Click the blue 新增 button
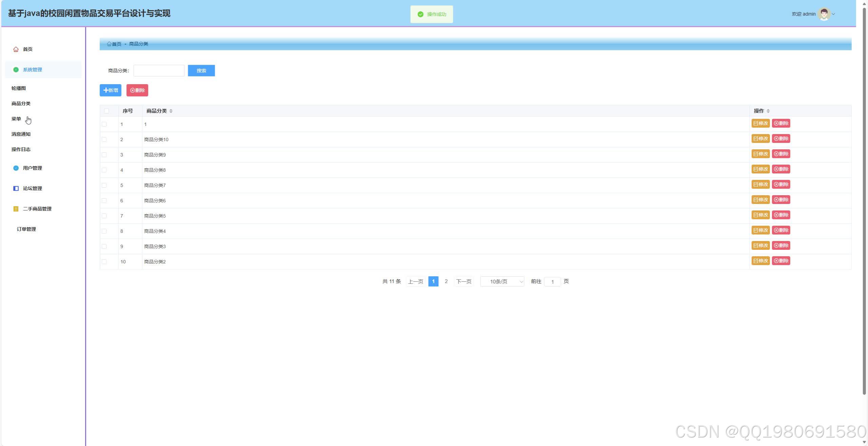The width and height of the screenshot is (868, 446). coord(111,90)
